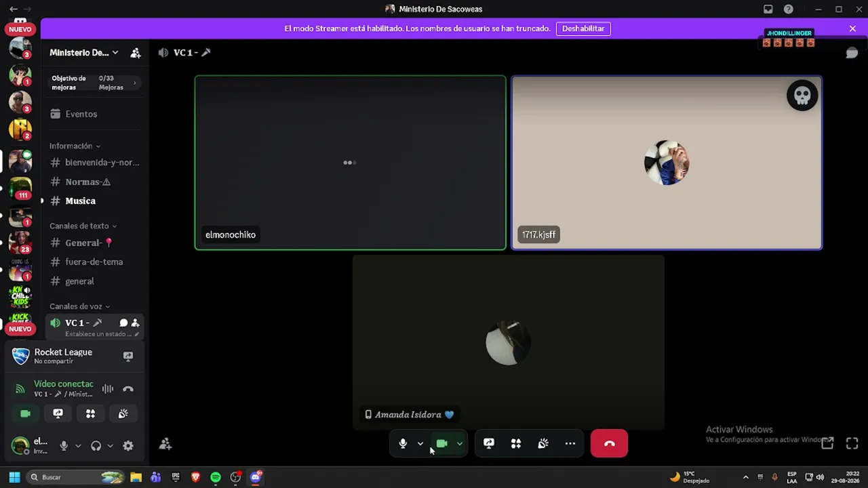Open Activities from the sidebar voice panel
The height and width of the screenshot is (488, 868).
90,413
